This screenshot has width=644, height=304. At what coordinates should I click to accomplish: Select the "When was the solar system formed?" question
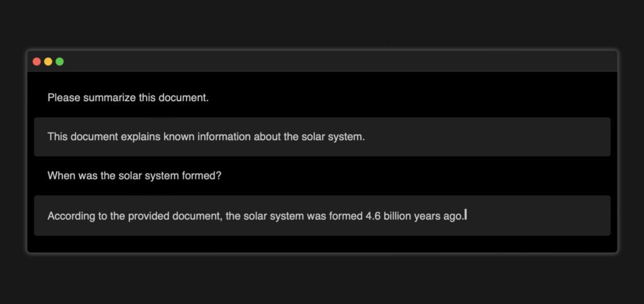click(x=134, y=176)
